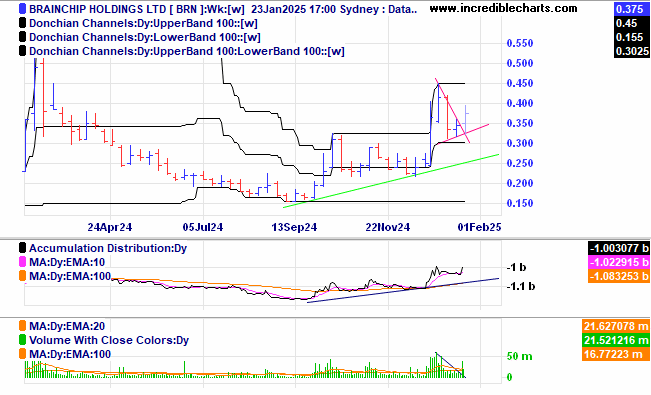Click the magenta MA EMA 10 marker
This screenshot has height=395, width=651.
click(22, 263)
